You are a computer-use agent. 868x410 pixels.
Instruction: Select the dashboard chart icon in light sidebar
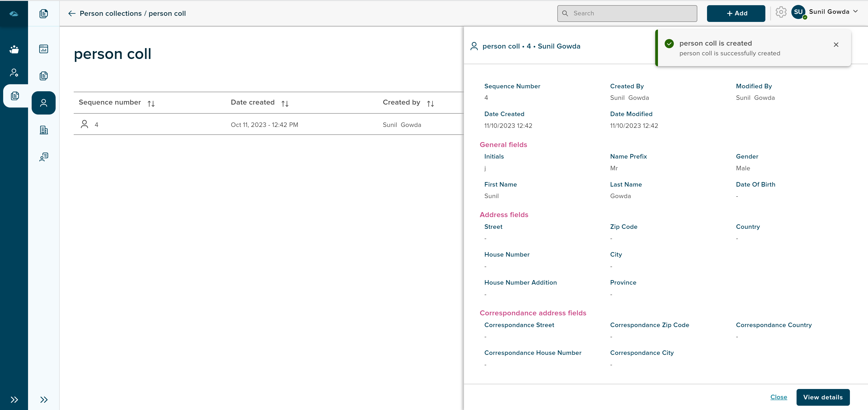pos(43,49)
